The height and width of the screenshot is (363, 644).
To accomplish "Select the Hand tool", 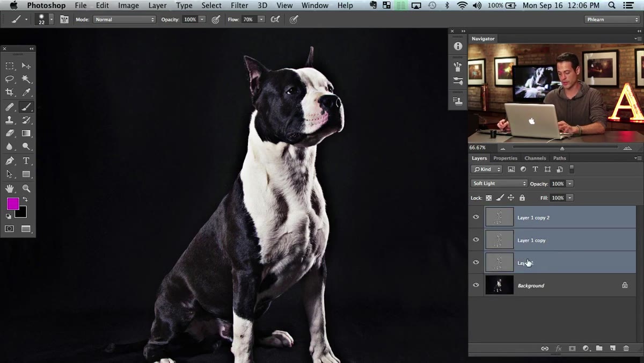I will coord(10,188).
